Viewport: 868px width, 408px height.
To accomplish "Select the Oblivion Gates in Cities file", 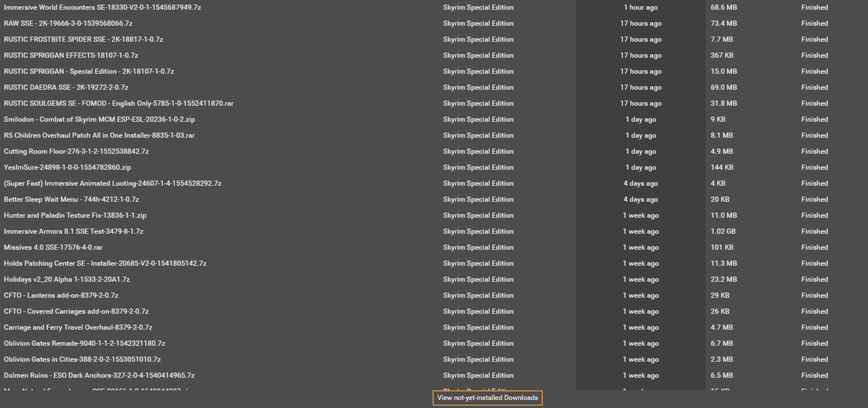I will pyautogui.click(x=82, y=359).
